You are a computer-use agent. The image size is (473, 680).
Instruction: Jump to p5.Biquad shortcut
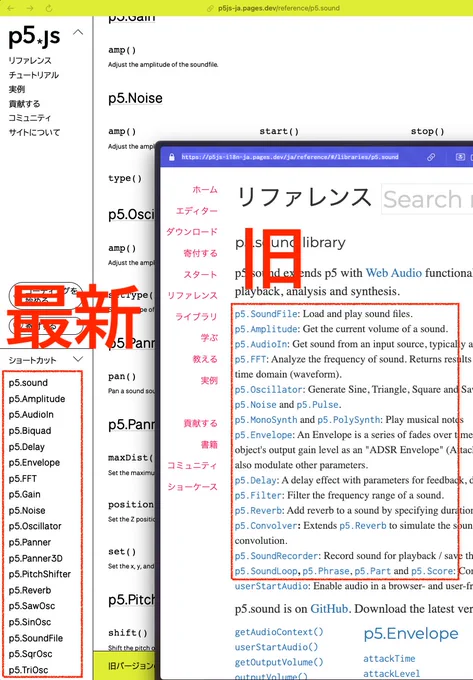(30, 431)
